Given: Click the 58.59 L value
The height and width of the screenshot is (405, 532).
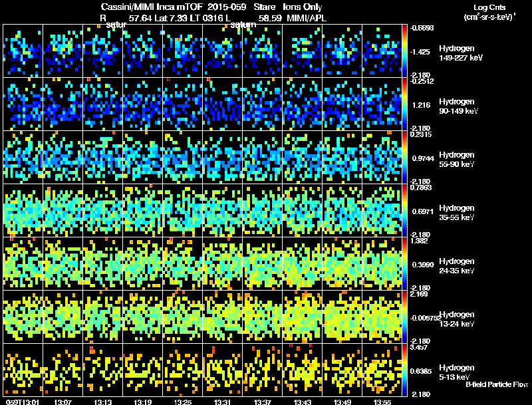Looking at the screenshot, I should pos(270,18).
